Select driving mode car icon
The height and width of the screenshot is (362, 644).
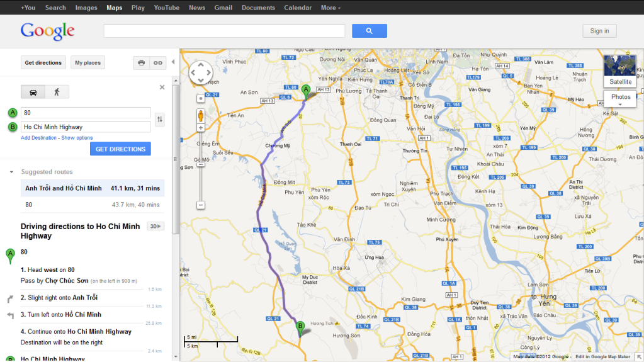33,92
